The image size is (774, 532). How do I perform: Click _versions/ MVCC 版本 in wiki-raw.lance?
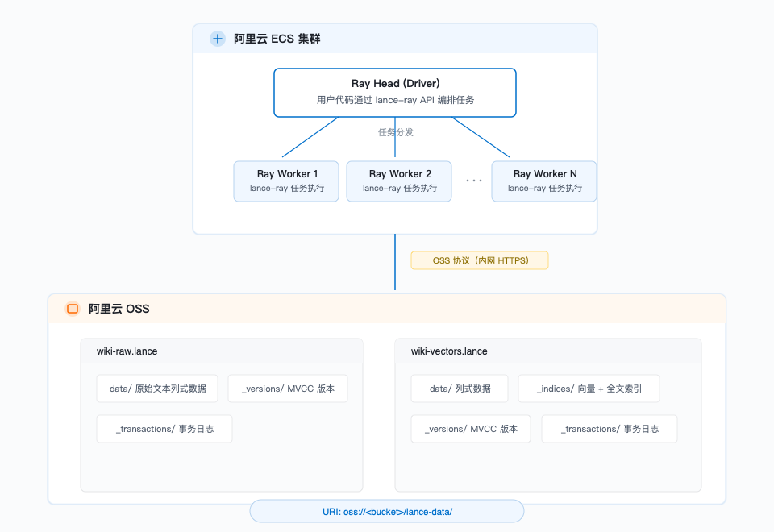coord(288,389)
